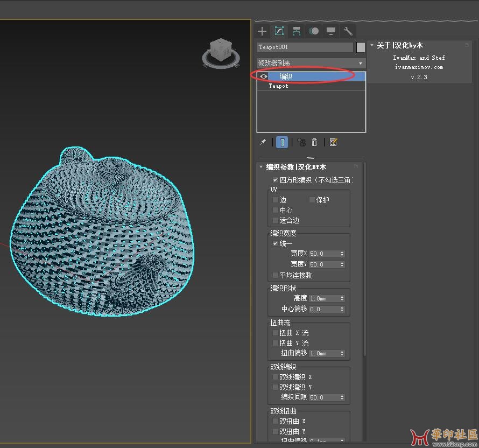Screen dimensions: 479x448
Task: Enable 双线编织 X checkbox
Action: coord(275,377)
